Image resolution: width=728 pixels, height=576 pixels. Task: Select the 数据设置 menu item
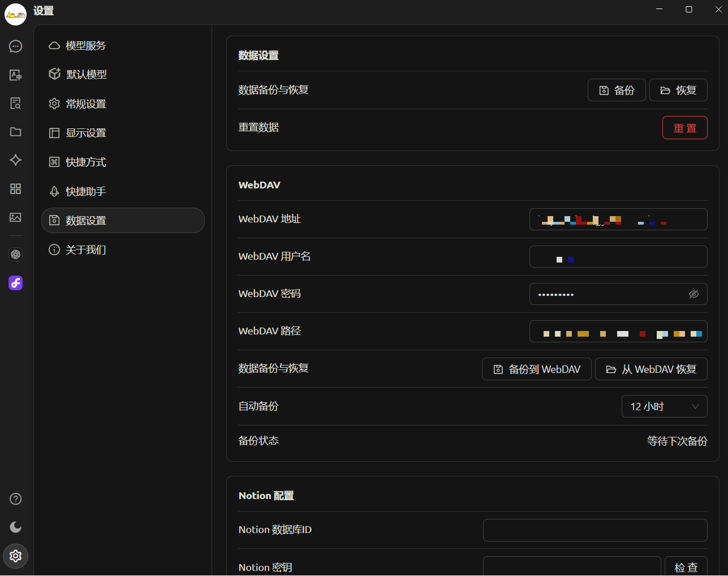point(123,220)
